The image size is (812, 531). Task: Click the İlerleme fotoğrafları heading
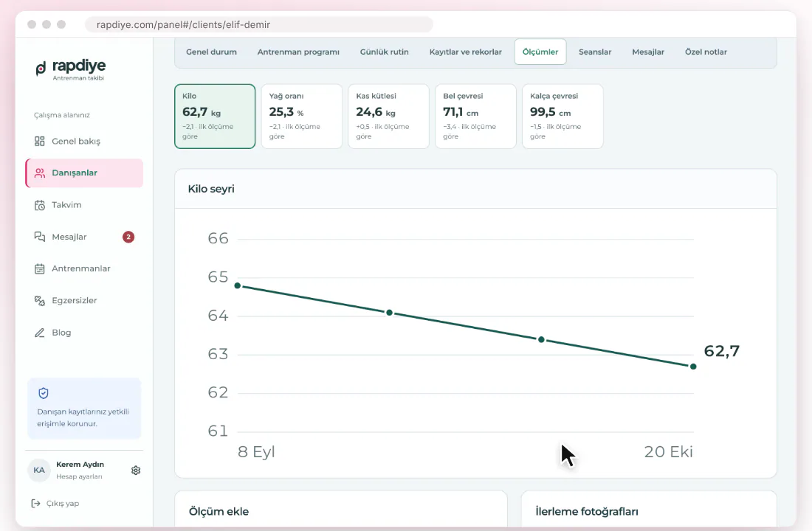tap(587, 511)
